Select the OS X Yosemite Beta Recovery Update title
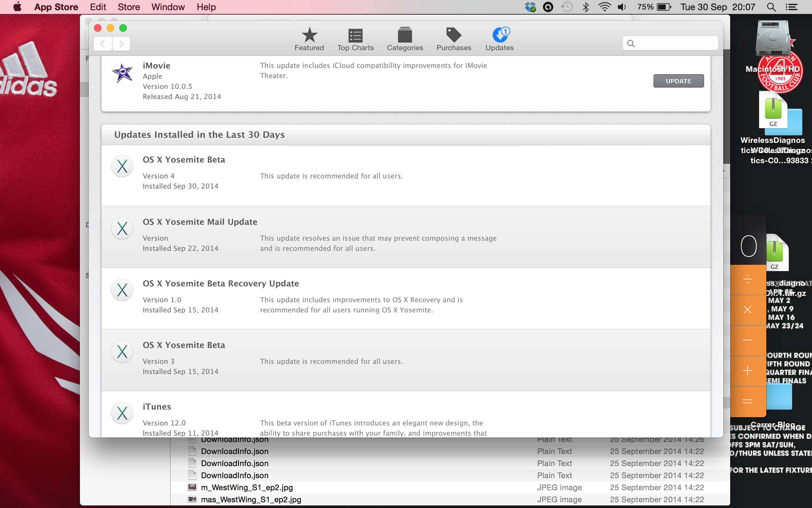The image size is (812, 508). (221, 283)
